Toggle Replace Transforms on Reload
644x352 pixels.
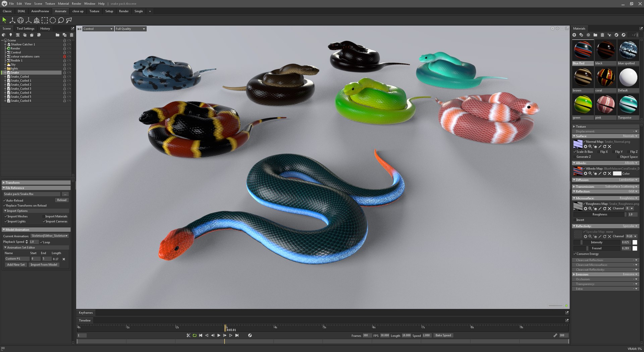pos(4,206)
